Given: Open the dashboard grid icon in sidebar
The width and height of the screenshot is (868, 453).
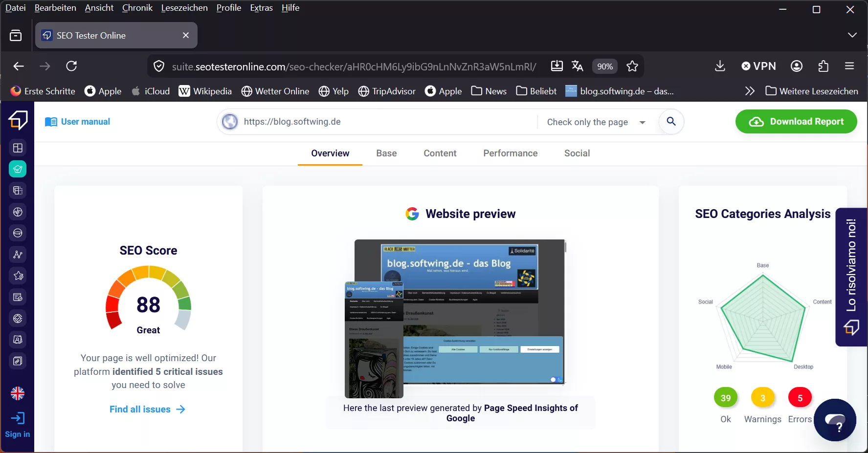Looking at the screenshot, I should (x=18, y=148).
